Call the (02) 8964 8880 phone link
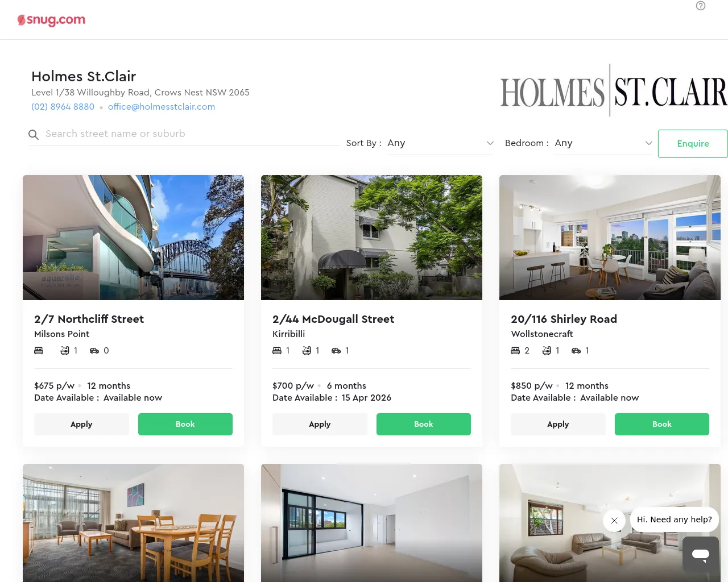This screenshot has width=728, height=582. 63,107
